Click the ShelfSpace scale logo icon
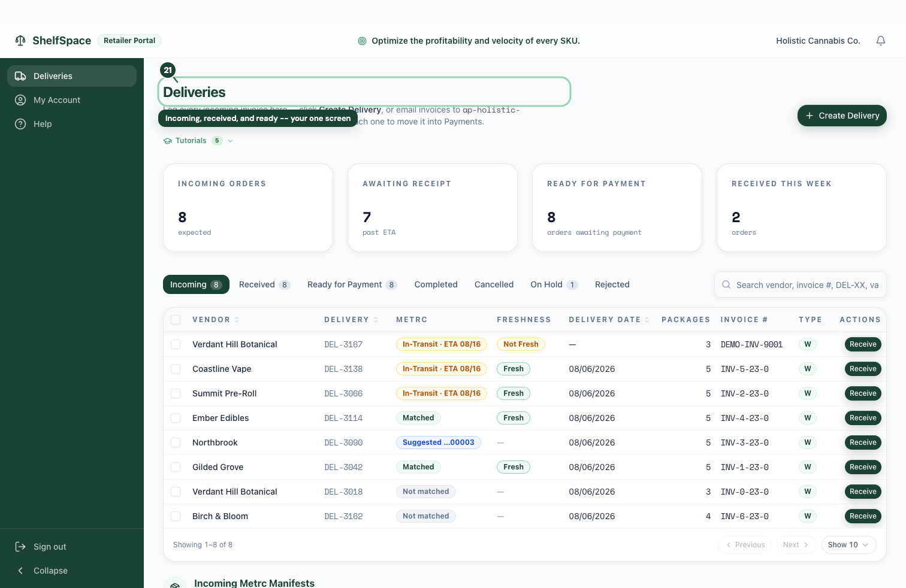 coord(20,41)
